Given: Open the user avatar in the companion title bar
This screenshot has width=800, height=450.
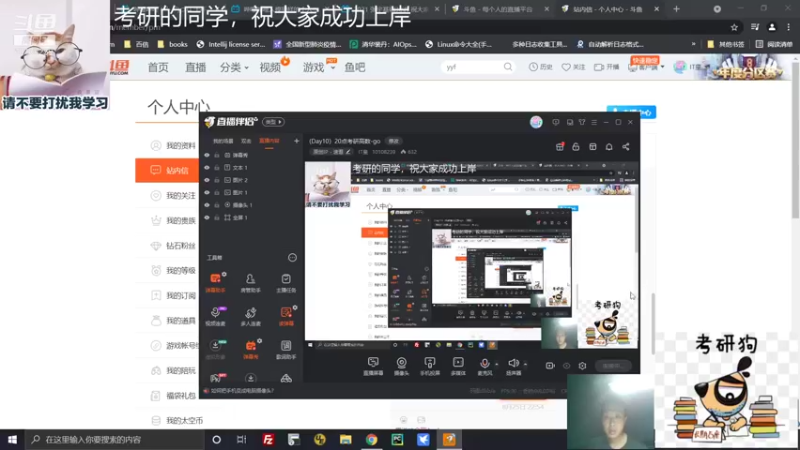Looking at the screenshot, I should (x=536, y=122).
